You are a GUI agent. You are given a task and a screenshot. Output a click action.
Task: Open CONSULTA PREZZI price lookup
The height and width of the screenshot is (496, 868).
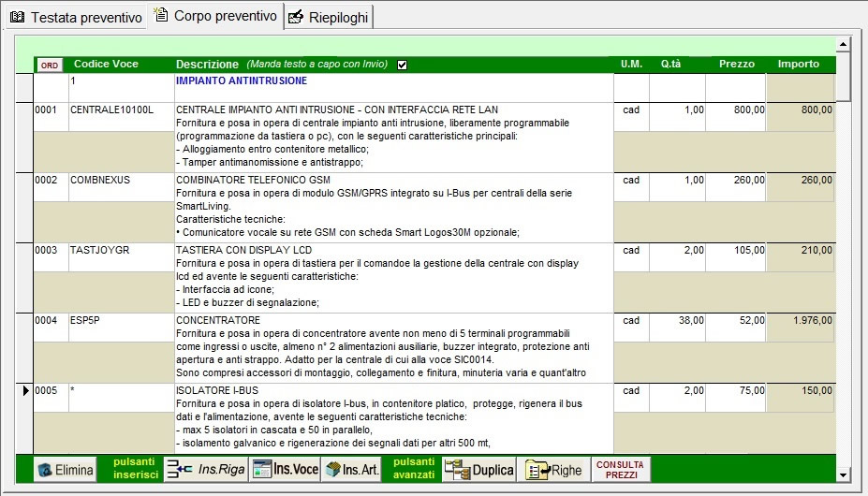[621, 470]
